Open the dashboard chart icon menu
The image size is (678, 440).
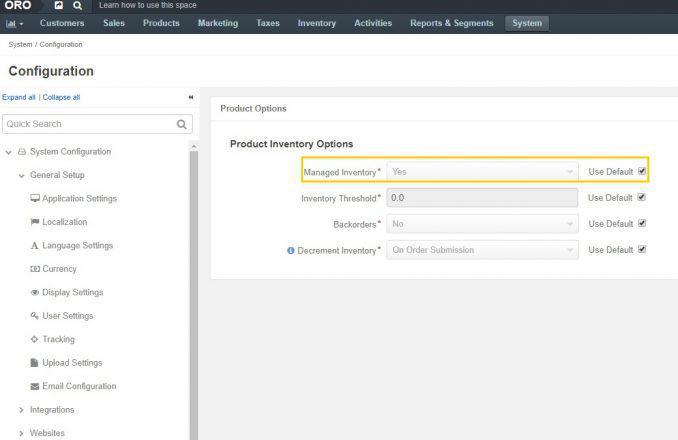click(x=15, y=23)
